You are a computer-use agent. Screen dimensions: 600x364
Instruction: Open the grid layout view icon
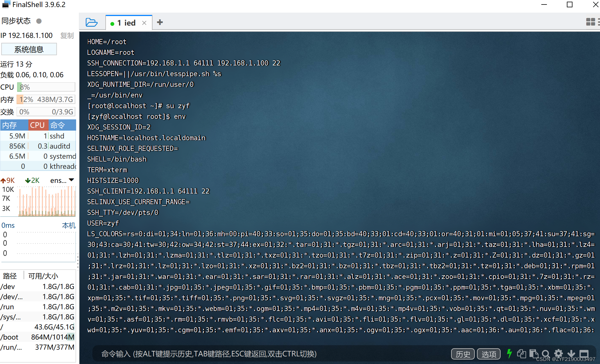click(590, 22)
